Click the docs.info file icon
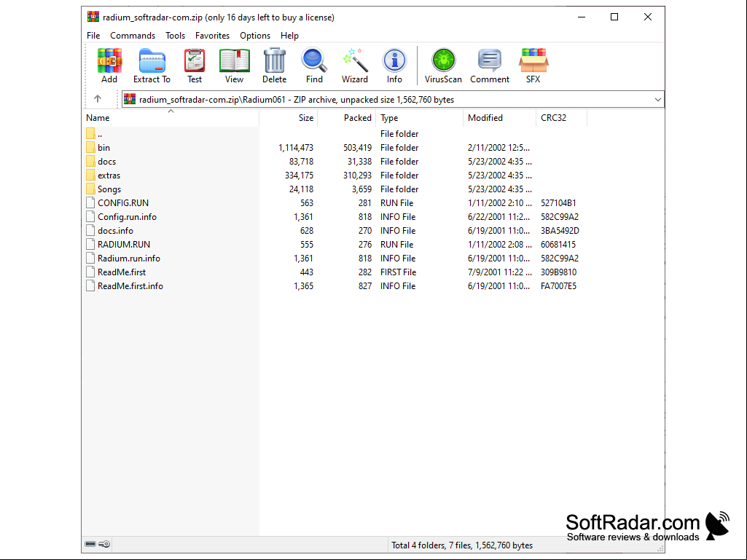The image size is (747, 560). click(x=90, y=230)
